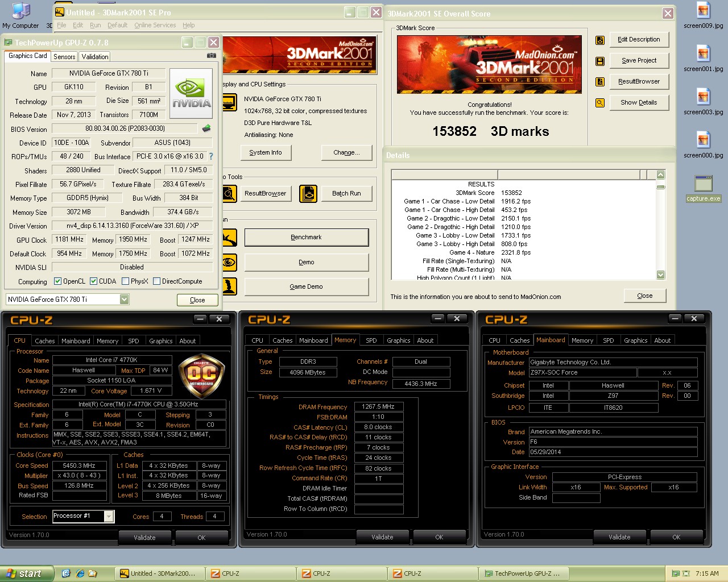Open the Help menu in 3DMark2001

point(188,25)
